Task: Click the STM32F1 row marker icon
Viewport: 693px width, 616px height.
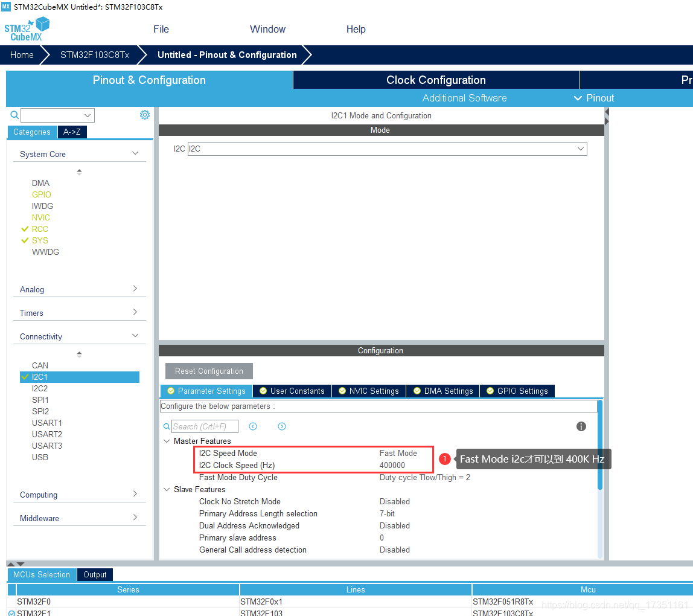Action: coord(12,613)
